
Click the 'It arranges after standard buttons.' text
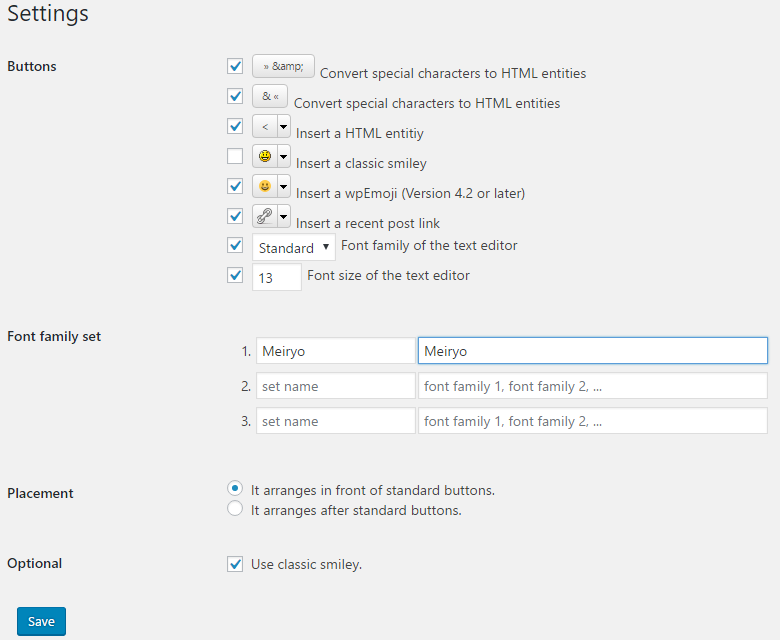point(356,510)
